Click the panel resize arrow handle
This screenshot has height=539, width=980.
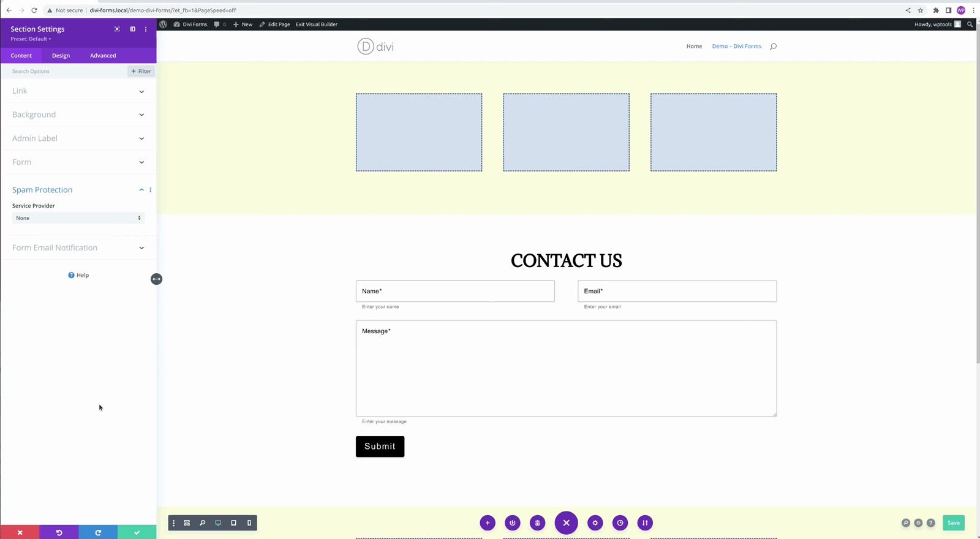pyautogui.click(x=156, y=279)
